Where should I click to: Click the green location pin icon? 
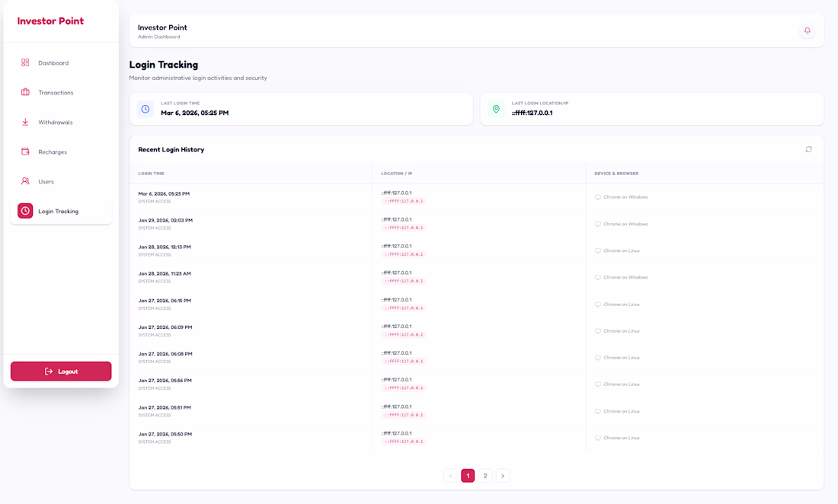click(496, 109)
